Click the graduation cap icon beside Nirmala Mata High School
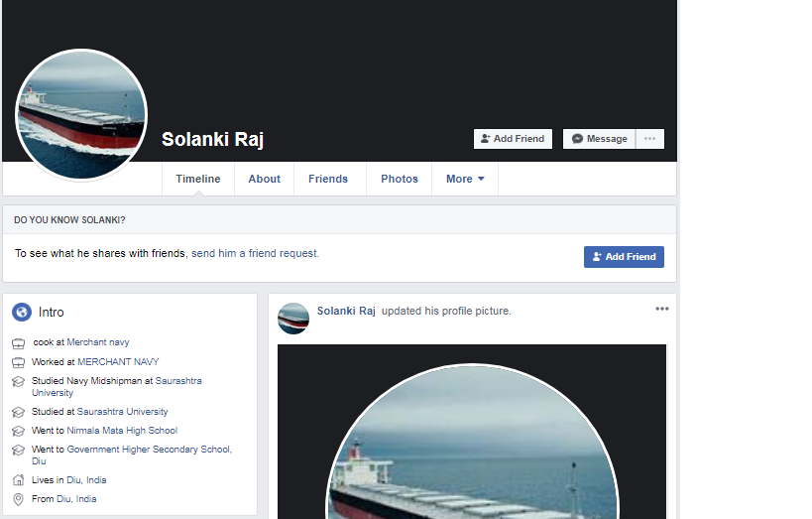 click(18, 432)
